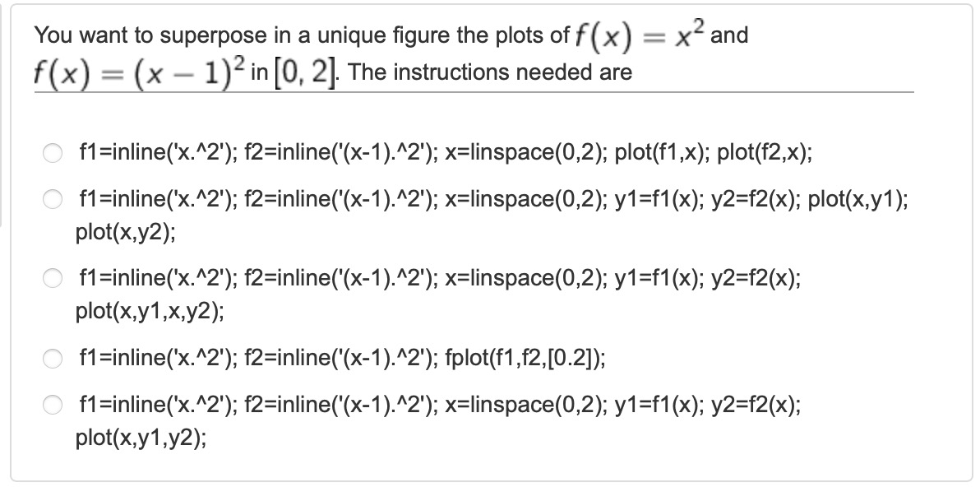Click the formula f(x) = (x − 1)² in the question
This screenshot has height=487, width=980.
click(129, 72)
